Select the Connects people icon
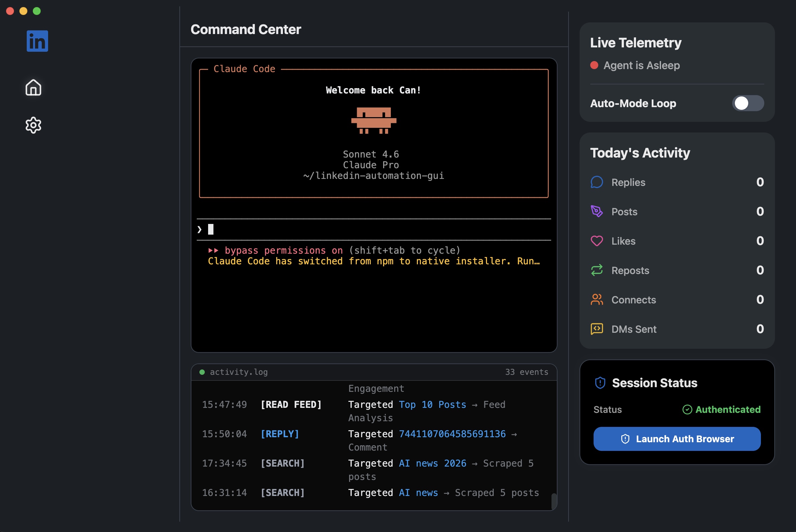Image resolution: width=796 pixels, height=532 pixels. [597, 300]
